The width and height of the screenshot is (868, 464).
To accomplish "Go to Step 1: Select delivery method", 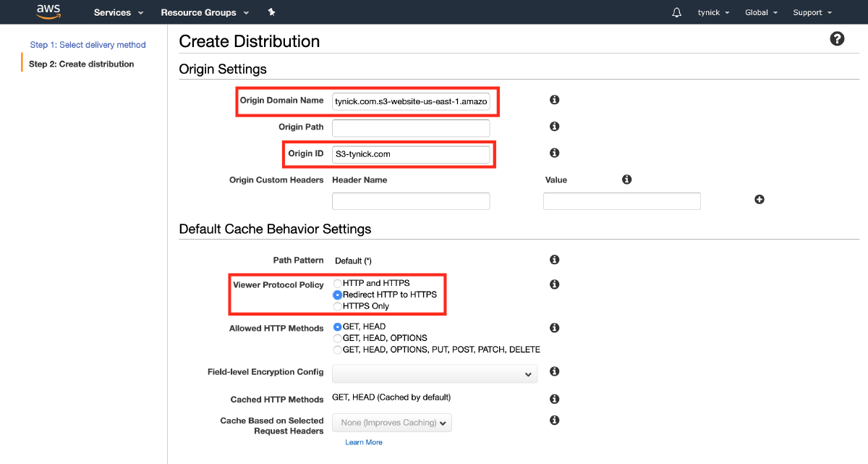I will pyautogui.click(x=88, y=45).
